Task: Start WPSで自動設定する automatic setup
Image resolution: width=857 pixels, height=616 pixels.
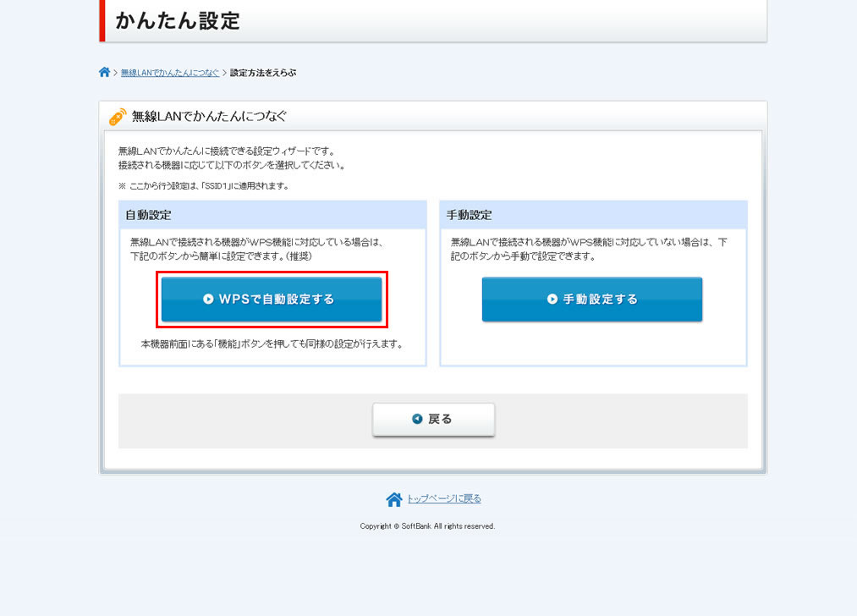Action: (x=272, y=300)
